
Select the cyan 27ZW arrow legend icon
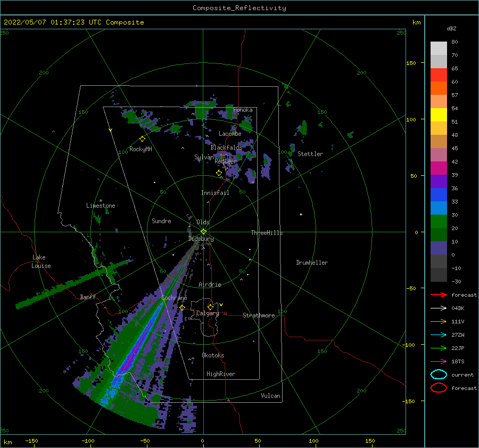click(439, 335)
